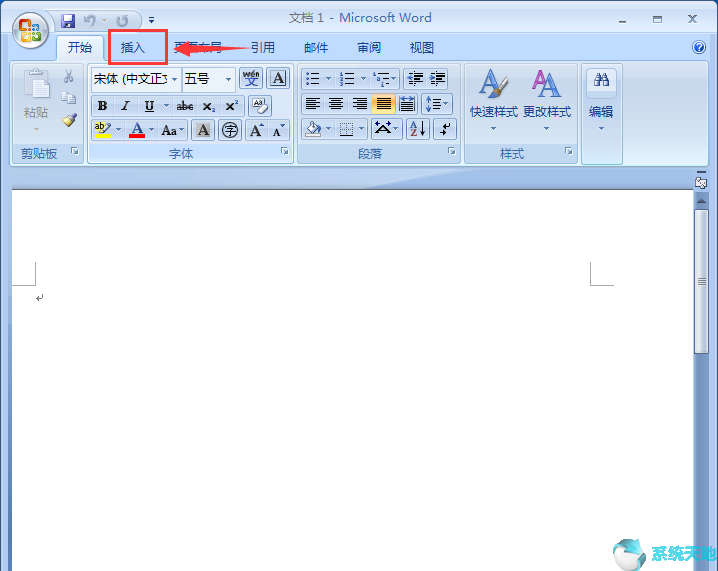Screen dimensions: 718x571
Task: Undo the last action
Action: [90, 21]
